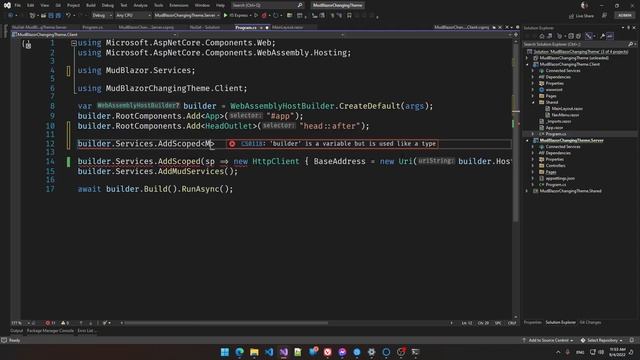Click Start Without Debugging icon

[x=256, y=16]
